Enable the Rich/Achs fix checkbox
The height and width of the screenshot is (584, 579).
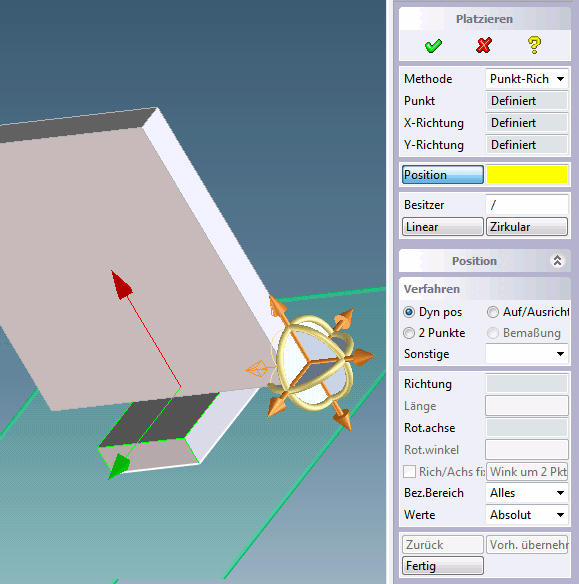click(x=409, y=472)
